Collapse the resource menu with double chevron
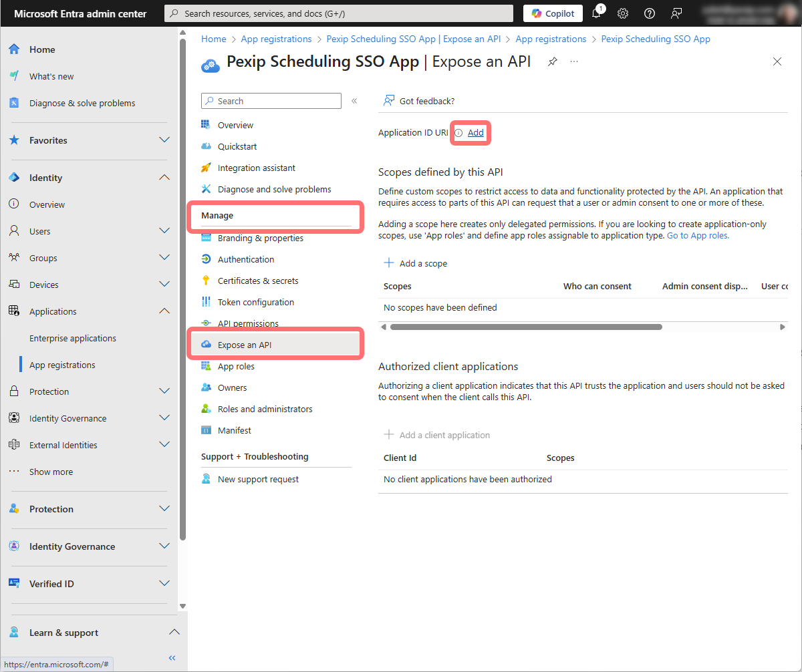 click(x=354, y=101)
